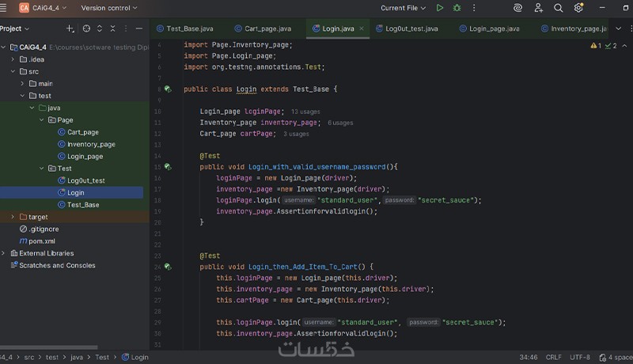Image resolution: width=633 pixels, height=364 pixels.
Task: Hide the Project tool window
Action: click(x=139, y=28)
